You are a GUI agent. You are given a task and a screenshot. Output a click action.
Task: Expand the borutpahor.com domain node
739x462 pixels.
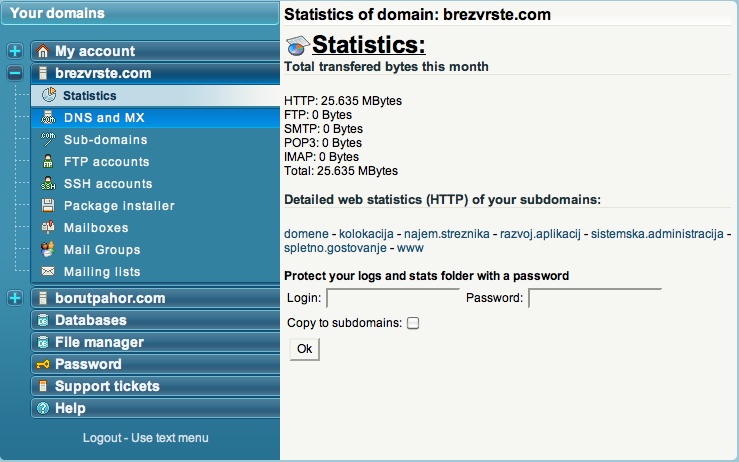pyautogui.click(x=14, y=298)
